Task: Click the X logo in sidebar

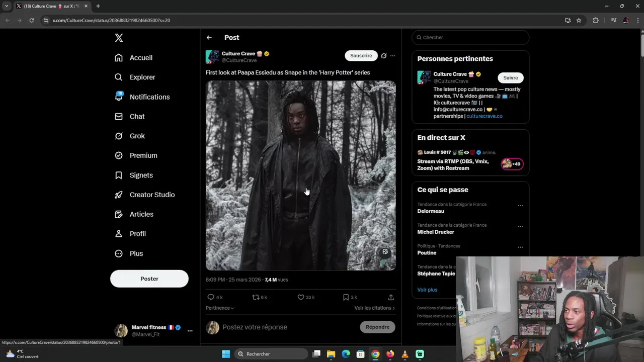Action: [x=119, y=38]
